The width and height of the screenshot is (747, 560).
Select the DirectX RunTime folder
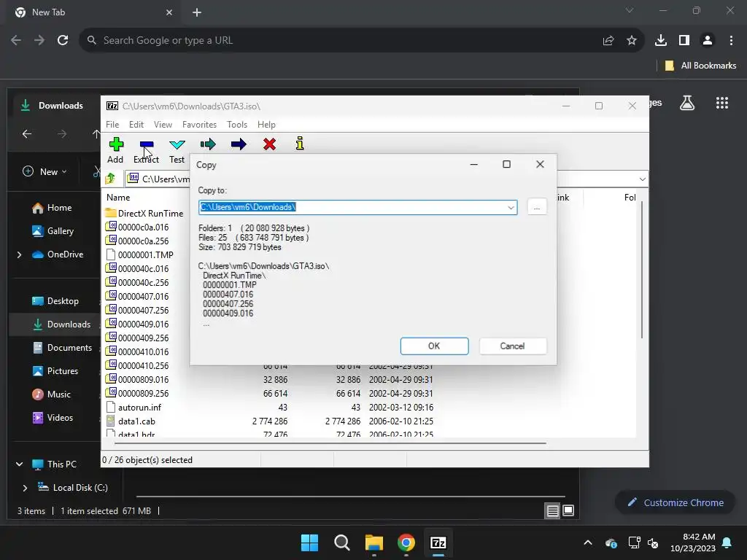[x=144, y=214]
